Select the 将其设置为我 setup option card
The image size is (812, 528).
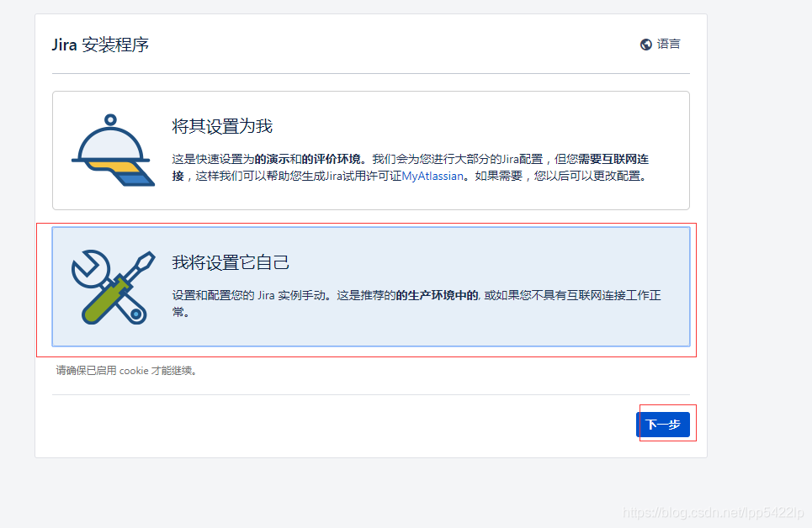(371, 150)
